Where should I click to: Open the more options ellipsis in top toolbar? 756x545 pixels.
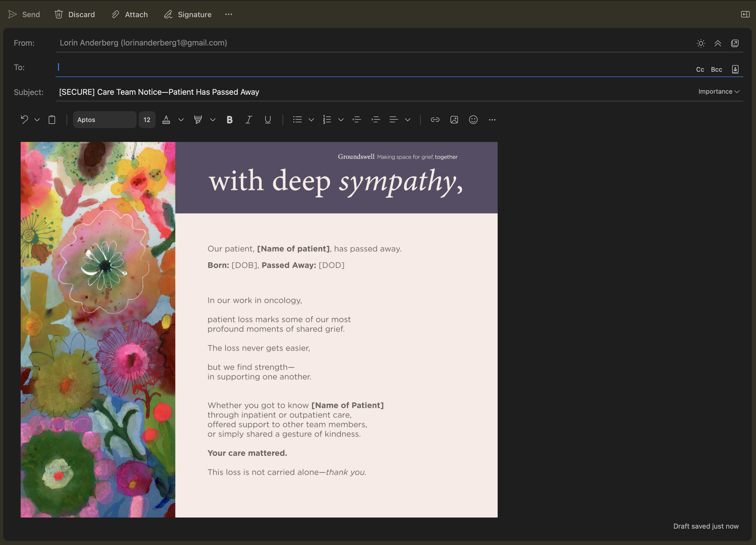click(229, 14)
